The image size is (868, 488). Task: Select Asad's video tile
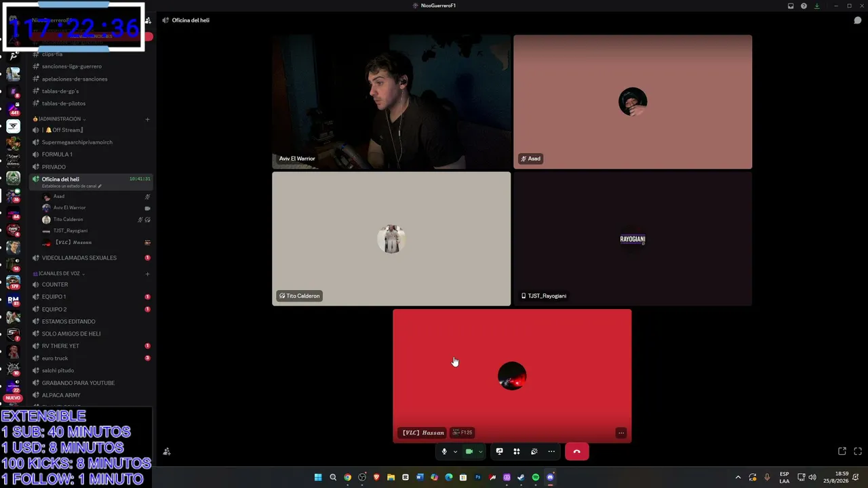point(633,102)
